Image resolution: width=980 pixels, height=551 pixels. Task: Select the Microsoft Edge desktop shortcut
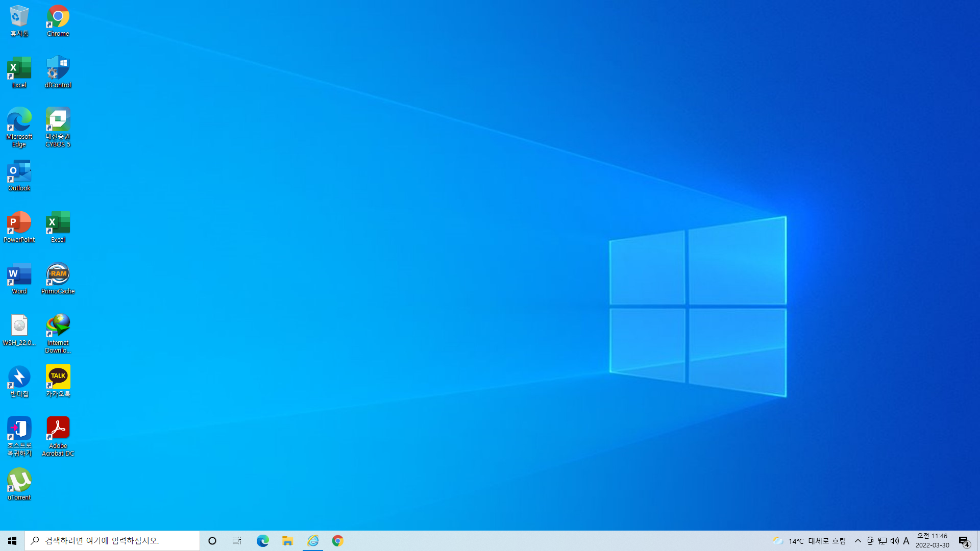tap(19, 128)
